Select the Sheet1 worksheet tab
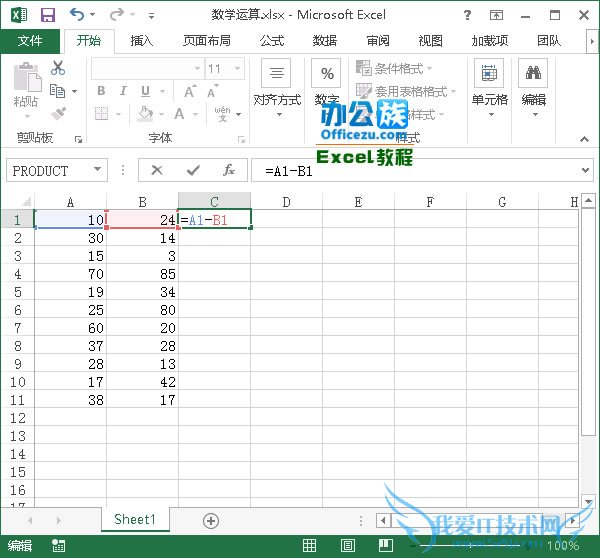Screen dimensions: 600x558 [x=134, y=520]
